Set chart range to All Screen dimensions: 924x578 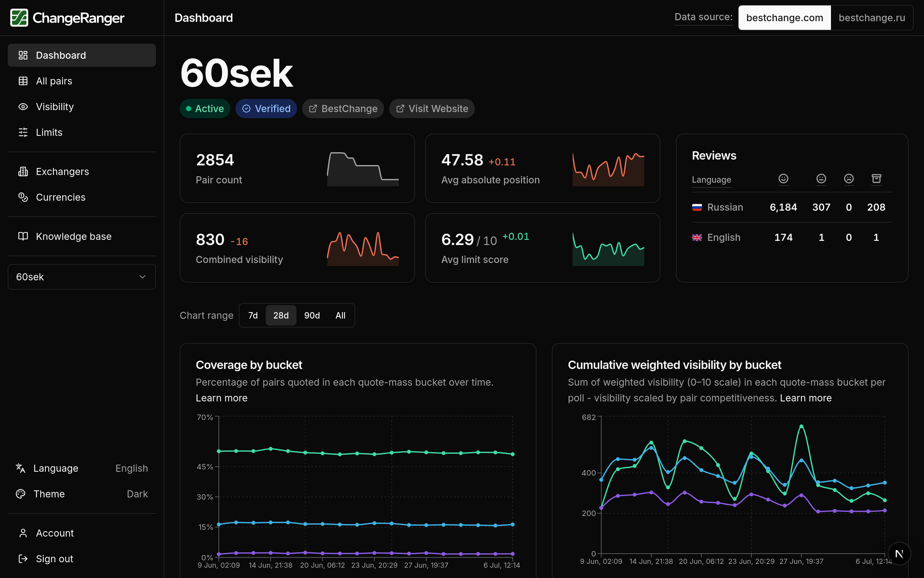340,315
